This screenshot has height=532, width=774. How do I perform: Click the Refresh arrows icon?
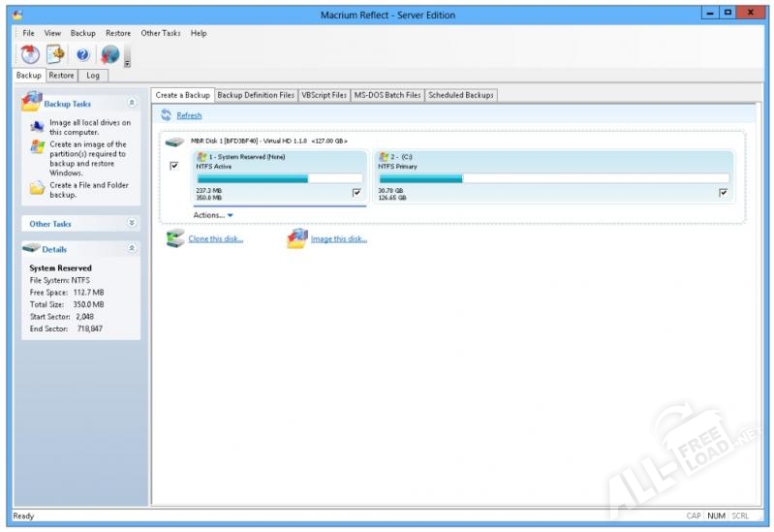pyautogui.click(x=166, y=115)
